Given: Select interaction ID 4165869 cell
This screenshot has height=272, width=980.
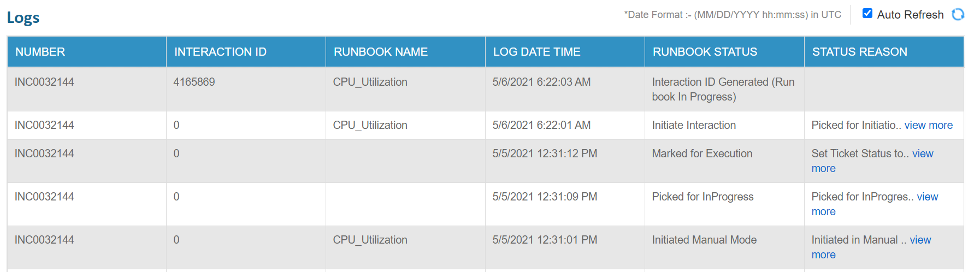Looking at the screenshot, I should [x=194, y=82].
